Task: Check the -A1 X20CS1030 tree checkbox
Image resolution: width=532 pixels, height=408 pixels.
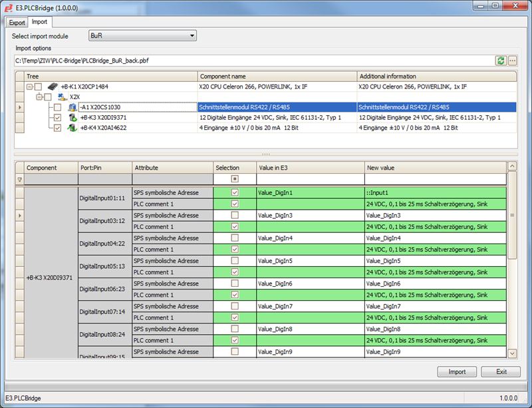Action: pos(57,107)
